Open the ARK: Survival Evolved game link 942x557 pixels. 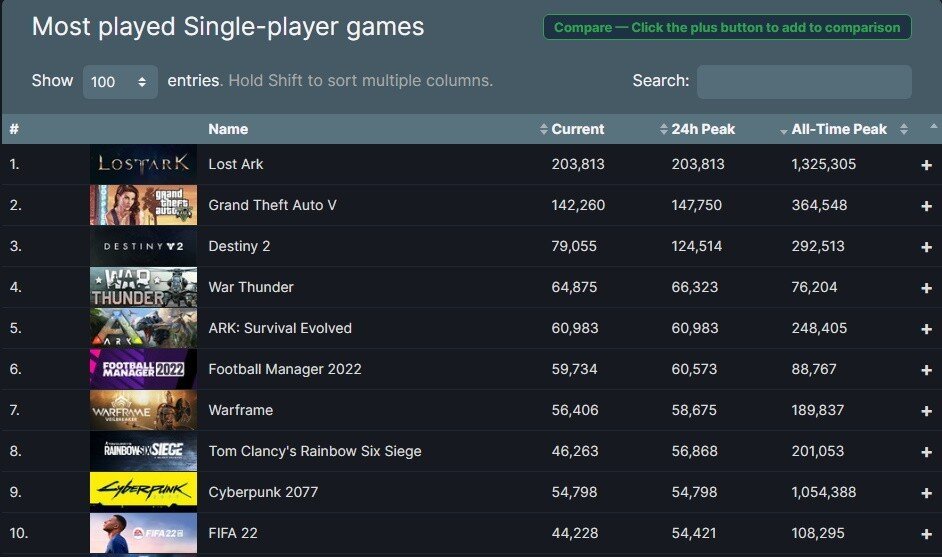pyautogui.click(x=280, y=328)
